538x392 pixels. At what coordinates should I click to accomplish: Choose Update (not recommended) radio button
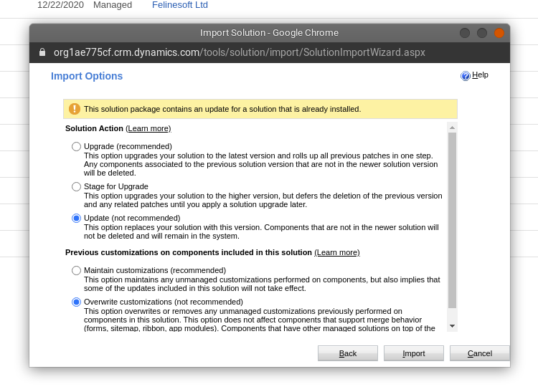(x=76, y=218)
